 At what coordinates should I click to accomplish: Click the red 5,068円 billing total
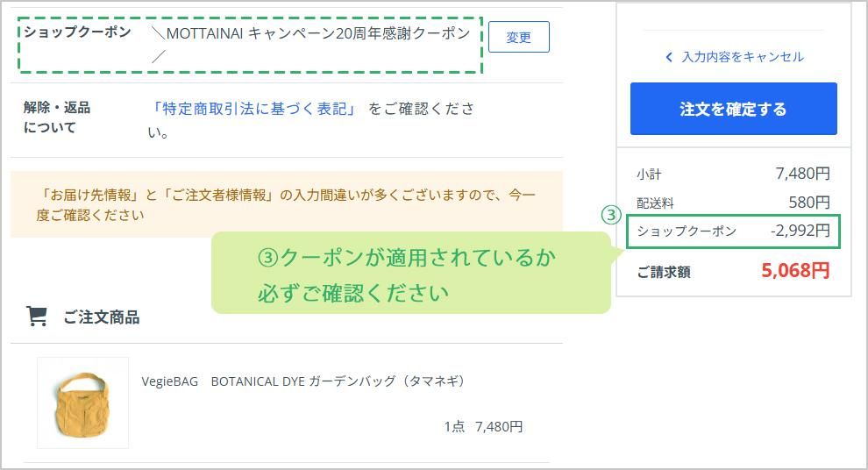click(x=794, y=271)
